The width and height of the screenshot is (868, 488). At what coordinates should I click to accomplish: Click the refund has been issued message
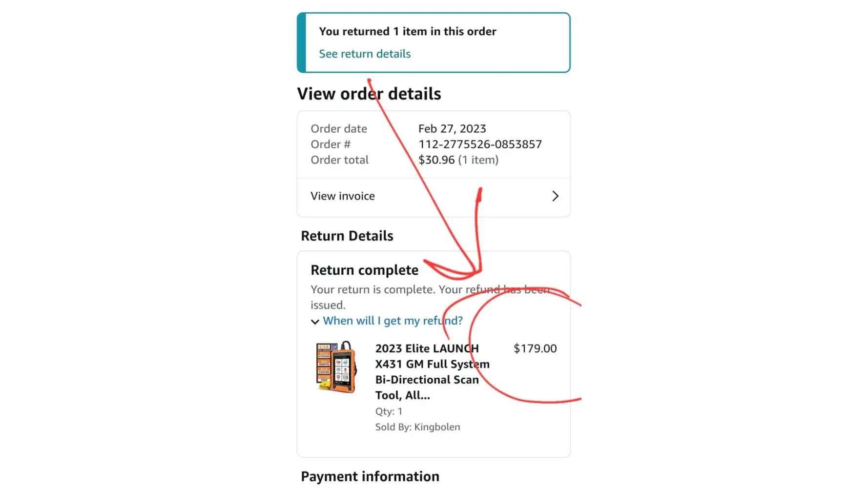click(x=430, y=297)
